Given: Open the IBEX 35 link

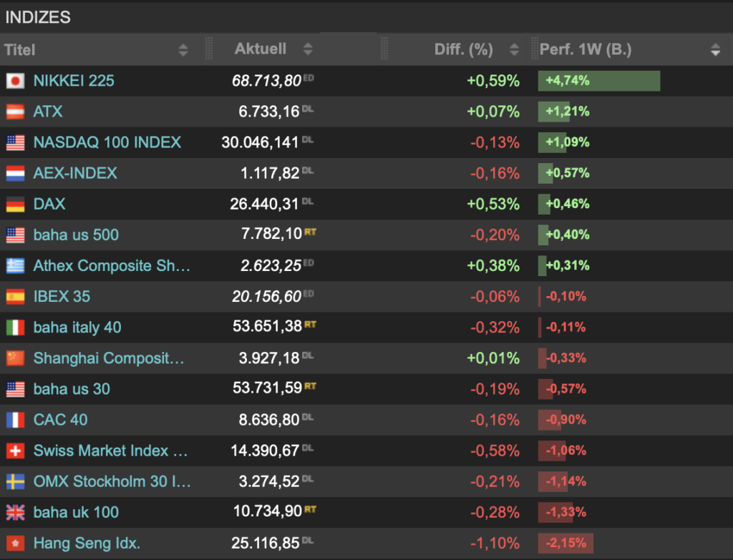Looking at the screenshot, I should tap(62, 297).
